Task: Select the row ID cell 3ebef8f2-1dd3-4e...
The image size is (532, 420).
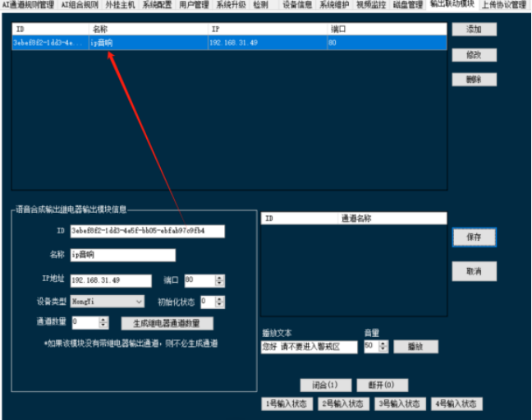Action: 51,43
